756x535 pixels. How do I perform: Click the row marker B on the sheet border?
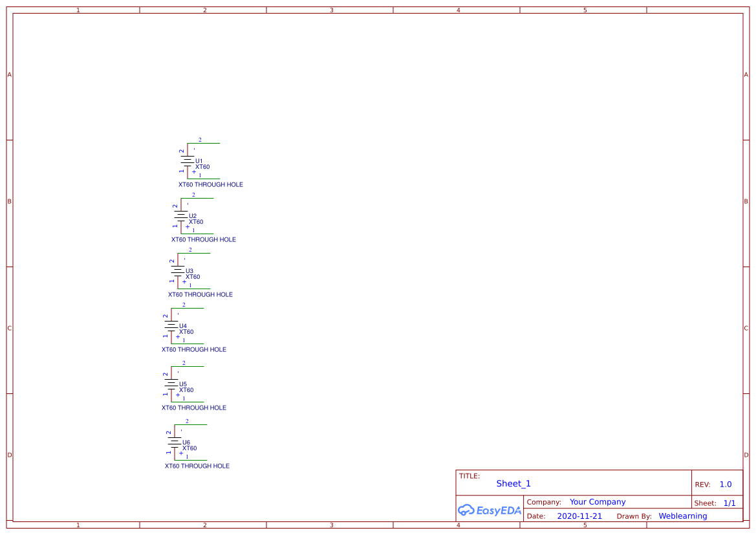[x=9, y=201]
